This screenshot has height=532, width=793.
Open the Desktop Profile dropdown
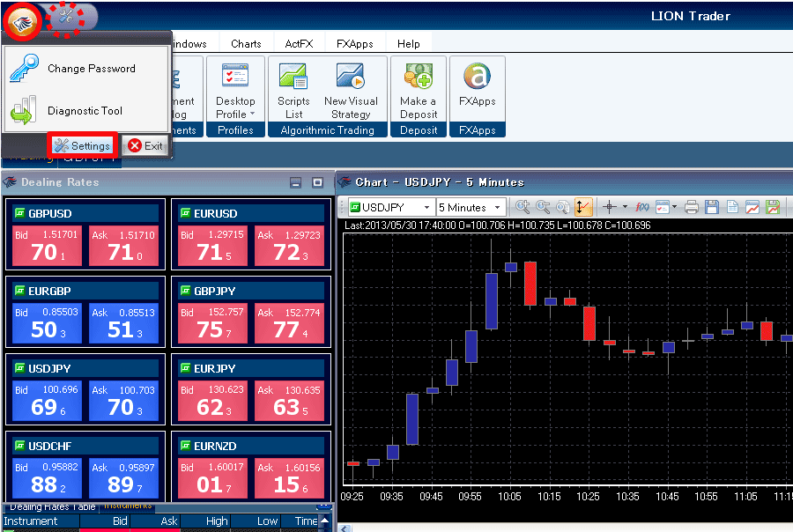[x=235, y=92]
